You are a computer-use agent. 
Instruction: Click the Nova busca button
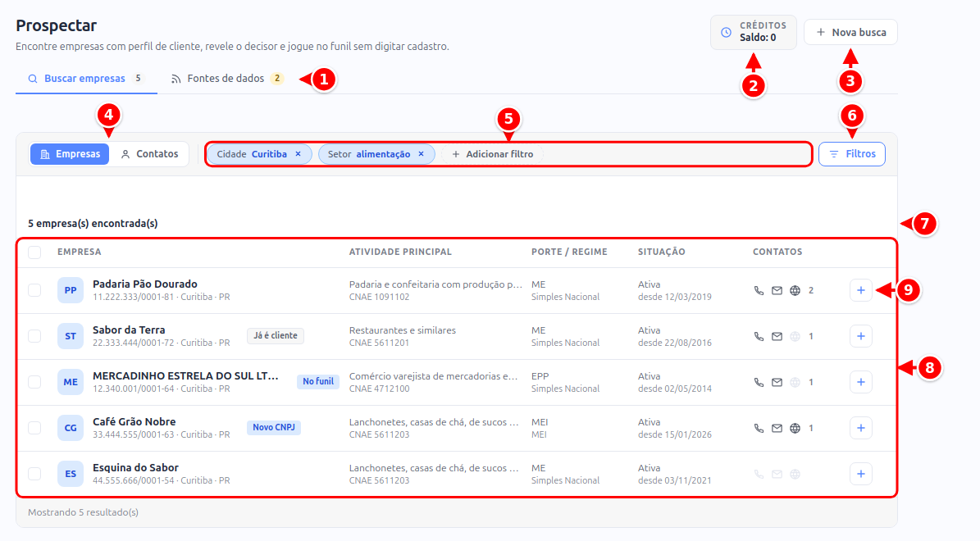point(850,33)
